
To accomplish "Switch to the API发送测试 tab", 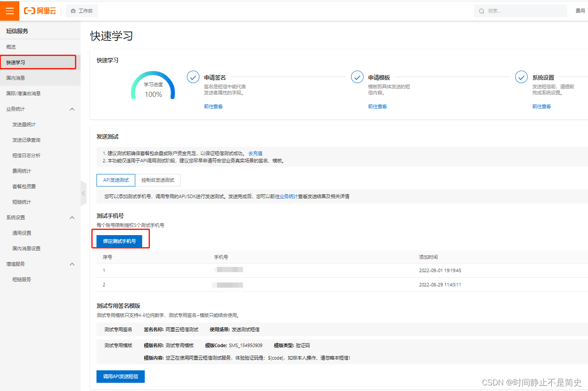I will (x=116, y=180).
